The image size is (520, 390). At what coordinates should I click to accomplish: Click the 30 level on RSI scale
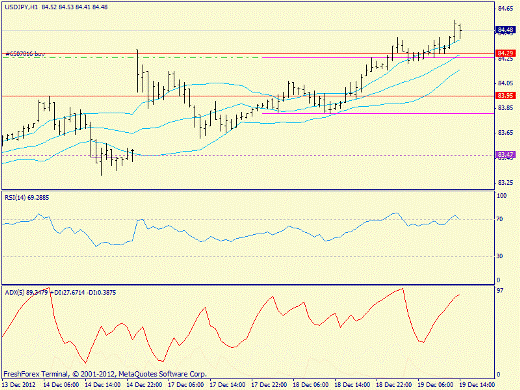tap(500, 256)
